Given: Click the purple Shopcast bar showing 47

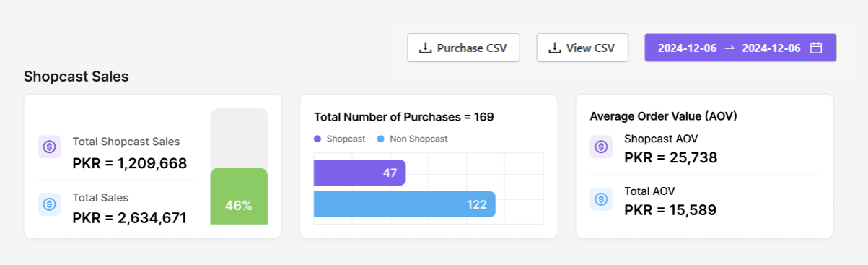Looking at the screenshot, I should (360, 173).
